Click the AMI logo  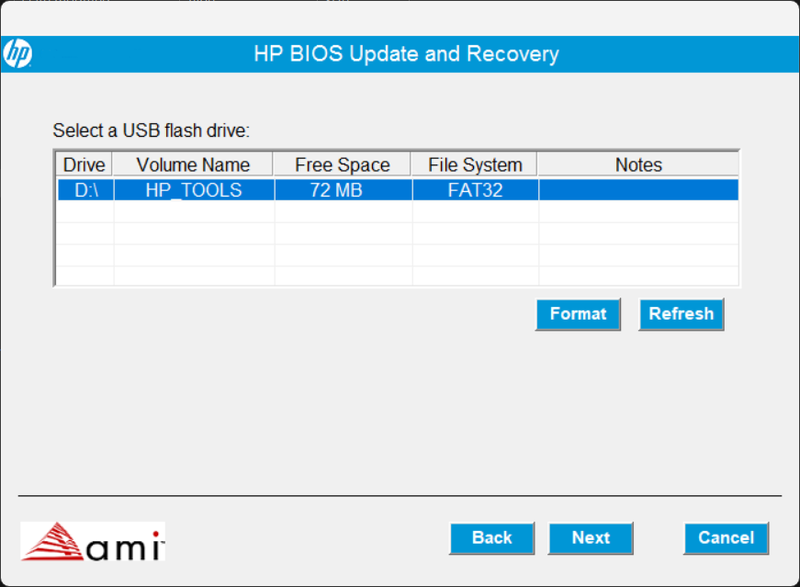point(92,541)
